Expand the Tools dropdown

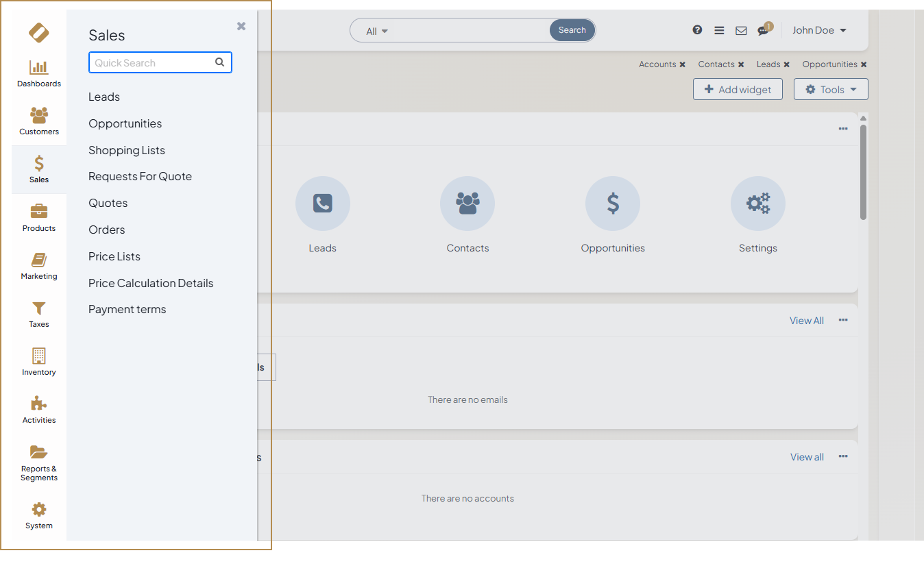[x=831, y=89]
